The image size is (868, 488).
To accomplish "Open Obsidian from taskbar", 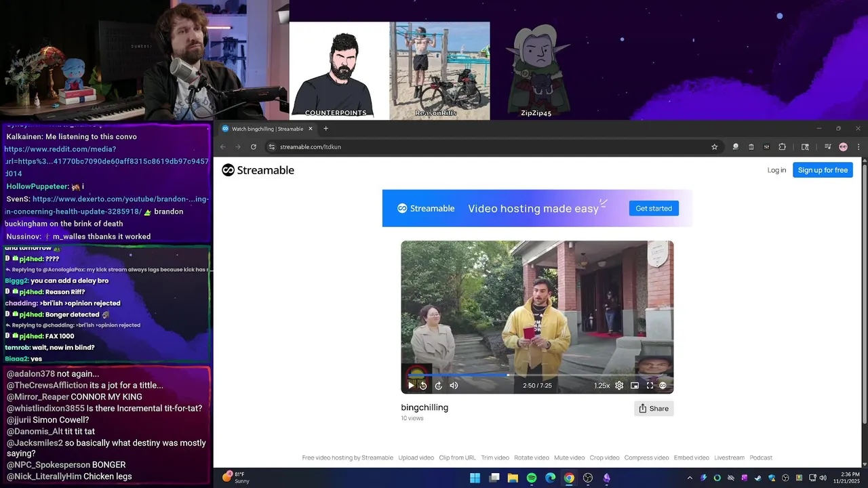I will pyautogui.click(x=607, y=478).
